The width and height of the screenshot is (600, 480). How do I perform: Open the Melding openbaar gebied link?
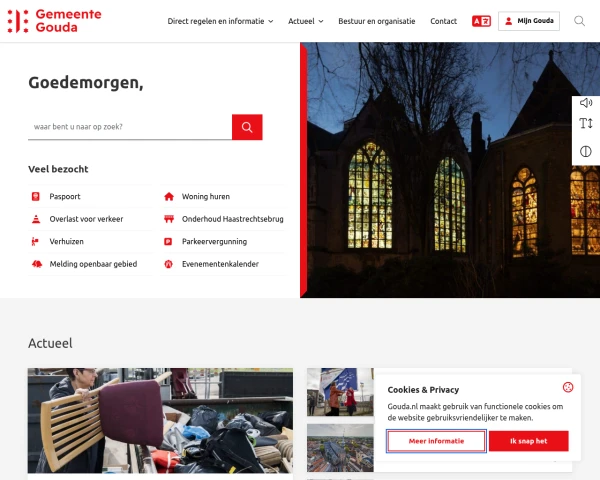(93, 264)
